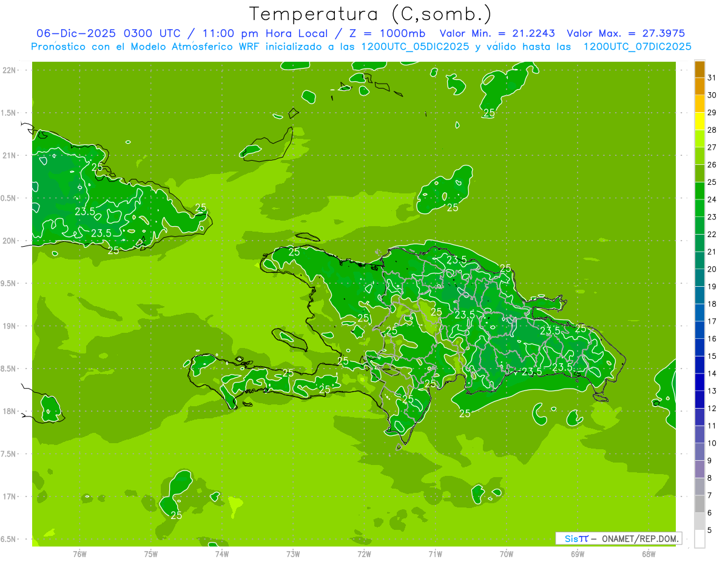Click the gray swatch between 6 and 7
This screenshot has height=562, width=728.
click(x=699, y=504)
